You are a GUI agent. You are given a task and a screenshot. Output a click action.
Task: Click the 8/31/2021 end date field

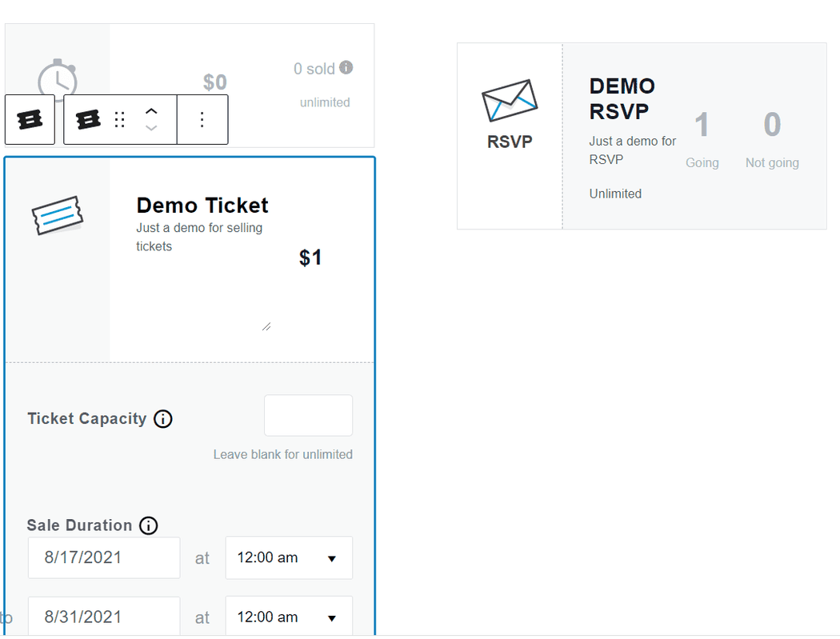104,617
